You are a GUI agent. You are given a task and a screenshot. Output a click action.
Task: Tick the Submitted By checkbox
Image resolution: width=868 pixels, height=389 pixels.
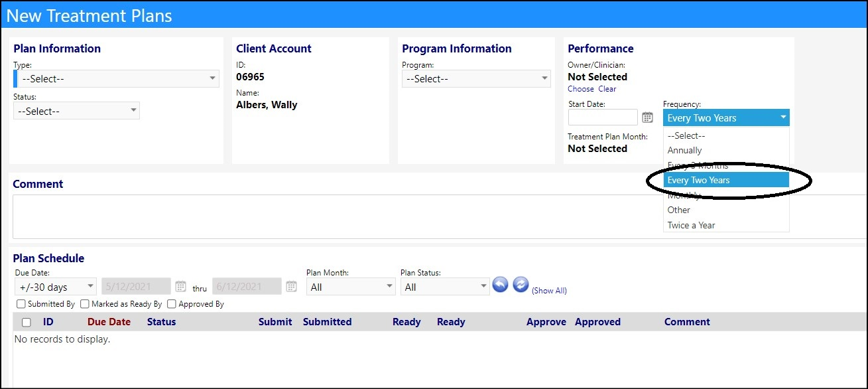tap(21, 304)
